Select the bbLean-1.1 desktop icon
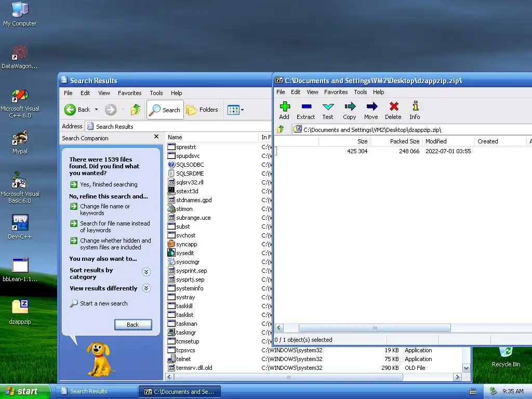Image resolution: width=532 pixels, height=399 pixels. [x=20, y=270]
